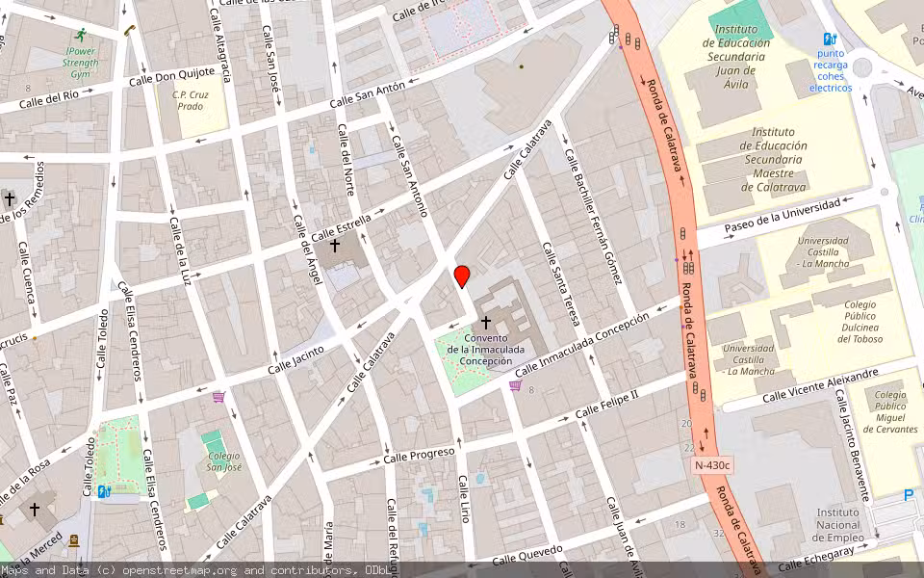Screen dimensions: 924x578
Task: Click house number 32 near Calle Echegaray
Action: [x=718, y=533]
